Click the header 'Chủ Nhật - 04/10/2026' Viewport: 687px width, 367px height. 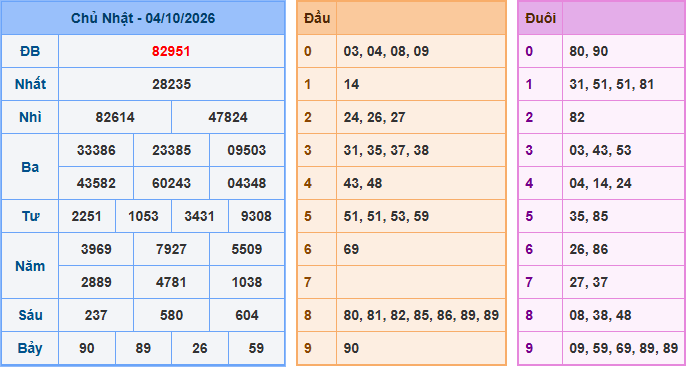pyautogui.click(x=143, y=18)
